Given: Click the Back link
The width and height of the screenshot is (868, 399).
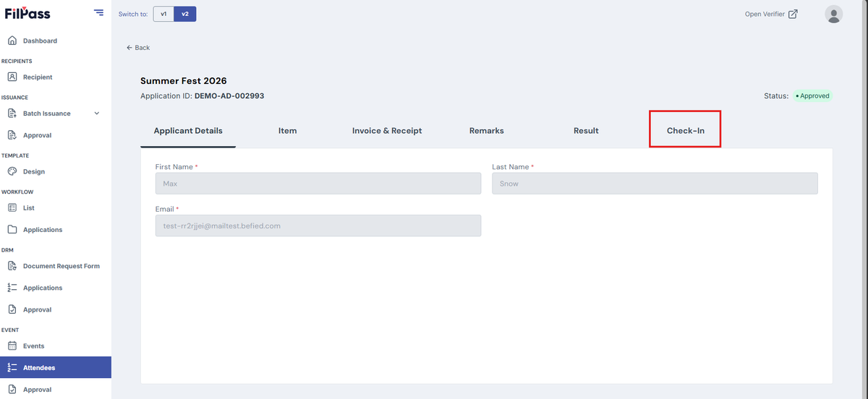Looking at the screenshot, I should pos(138,48).
